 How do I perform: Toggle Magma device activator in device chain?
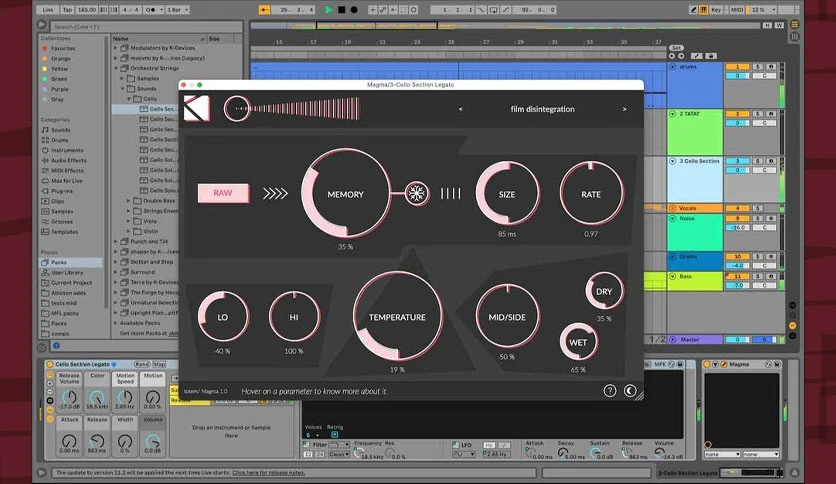click(x=707, y=364)
